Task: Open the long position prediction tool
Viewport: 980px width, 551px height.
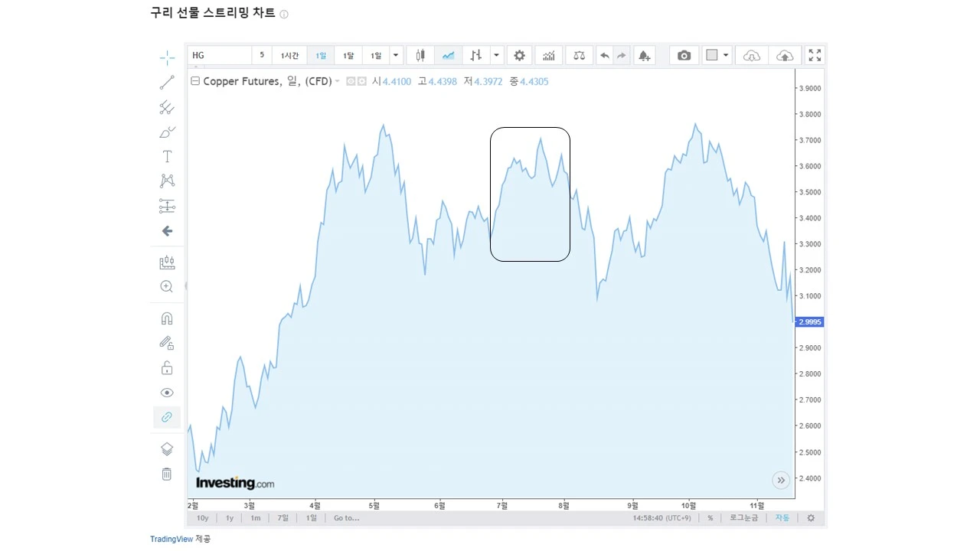Action: click(x=167, y=206)
